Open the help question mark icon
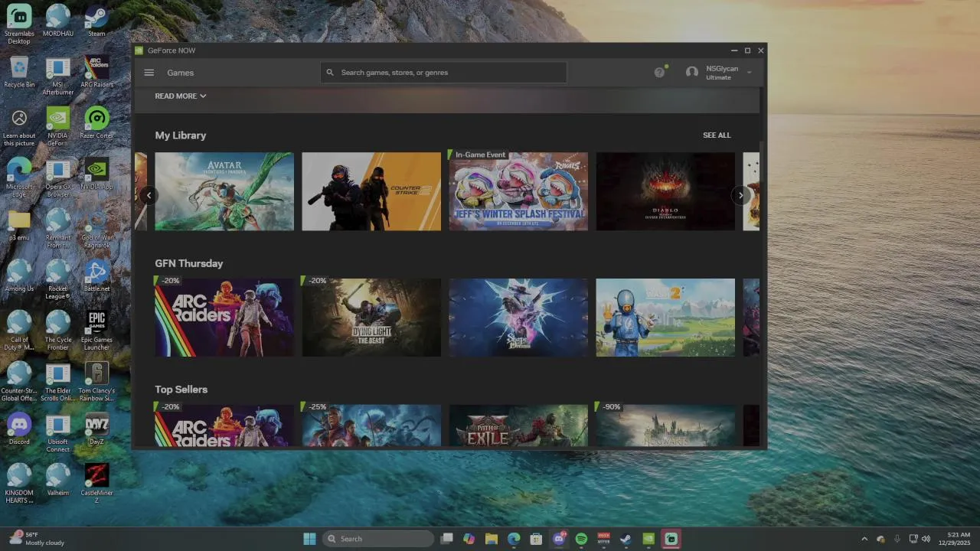 [x=659, y=72]
